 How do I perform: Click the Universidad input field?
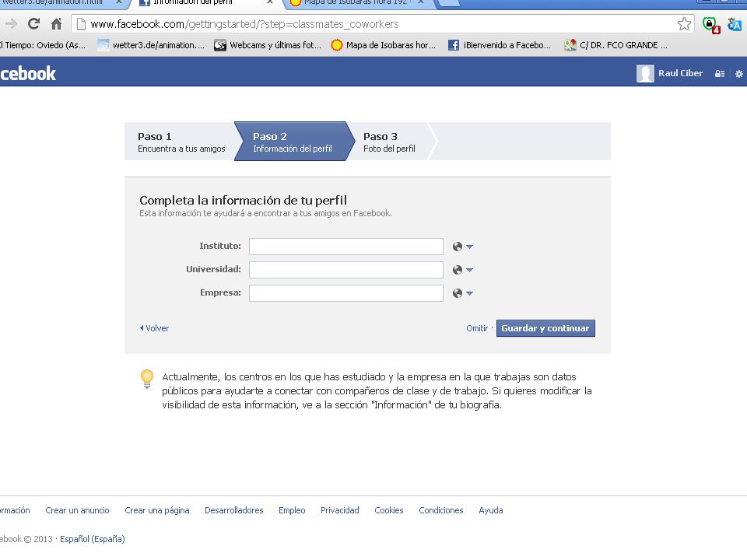pos(346,270)
